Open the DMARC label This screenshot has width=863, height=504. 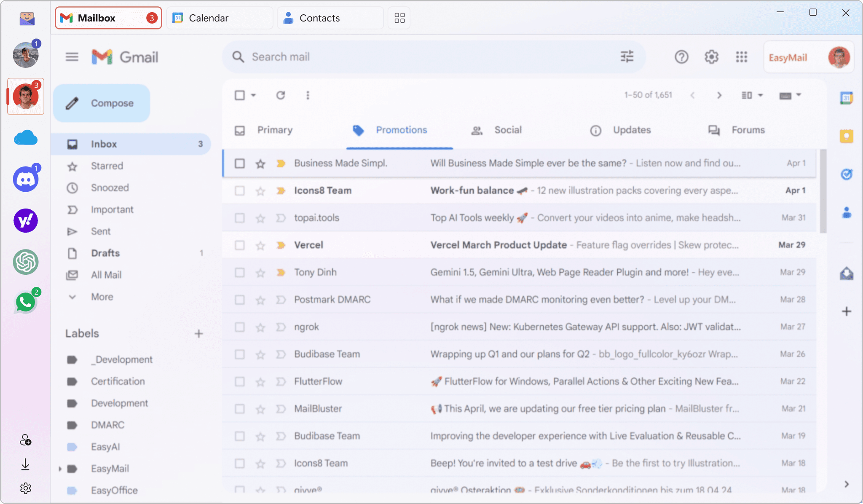point(107,425)
